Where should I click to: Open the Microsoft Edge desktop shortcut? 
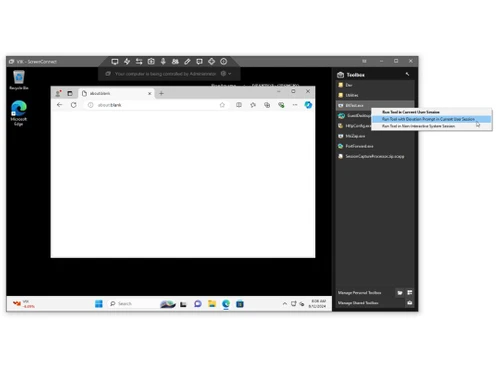pos(19,113)
